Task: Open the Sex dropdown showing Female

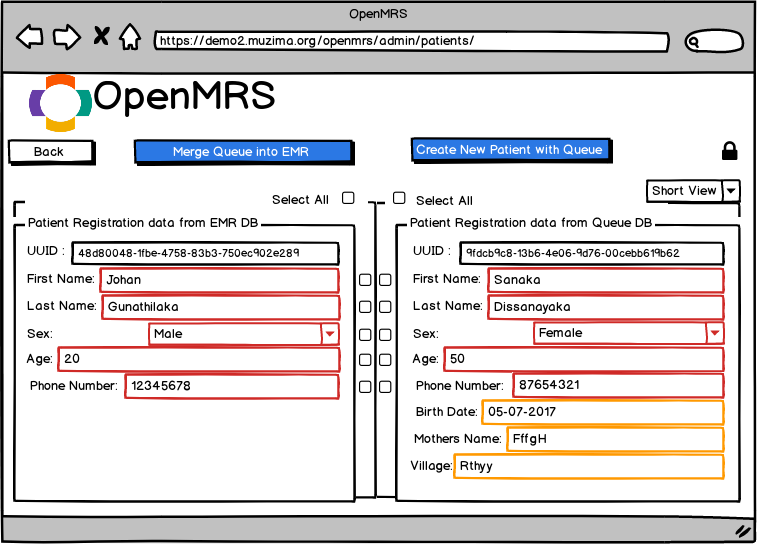Action: pos(628,333)
